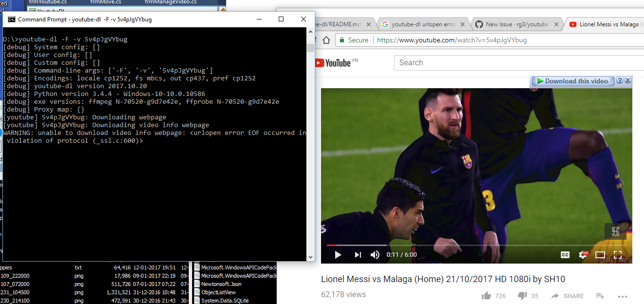Open Command Prompt window system icon

(11, 19)
